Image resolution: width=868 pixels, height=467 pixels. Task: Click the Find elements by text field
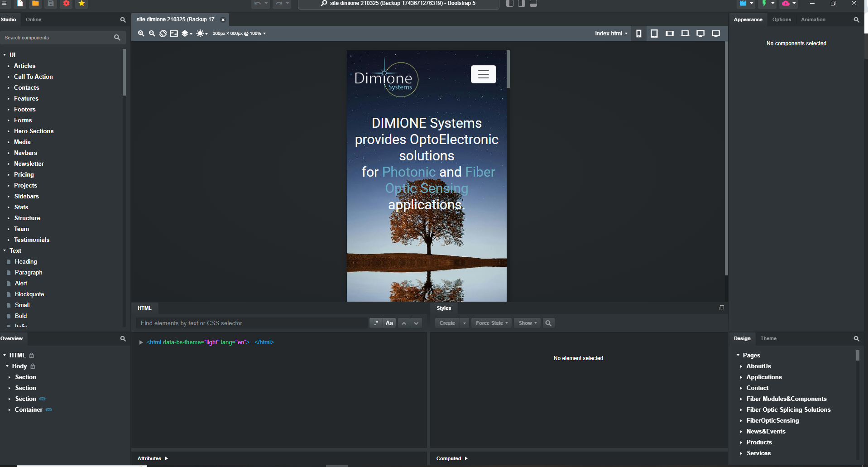[x=252, y=323]
